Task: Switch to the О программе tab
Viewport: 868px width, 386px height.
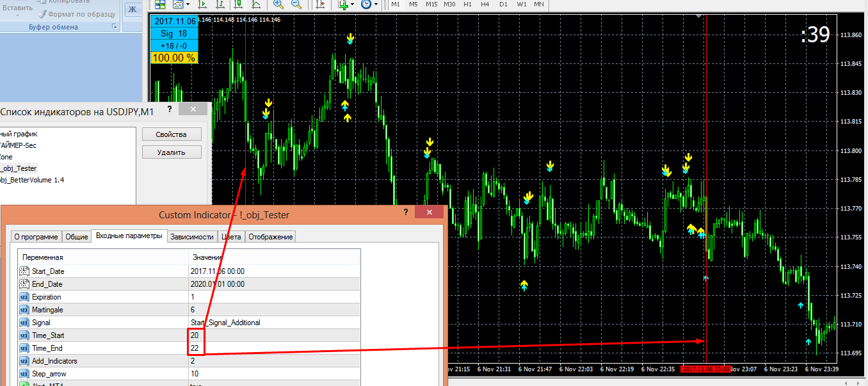Action: (36, 237)
